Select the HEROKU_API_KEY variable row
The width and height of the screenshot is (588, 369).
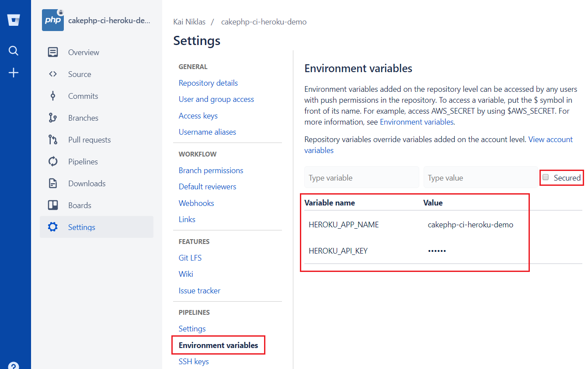[x=338, y=251]
